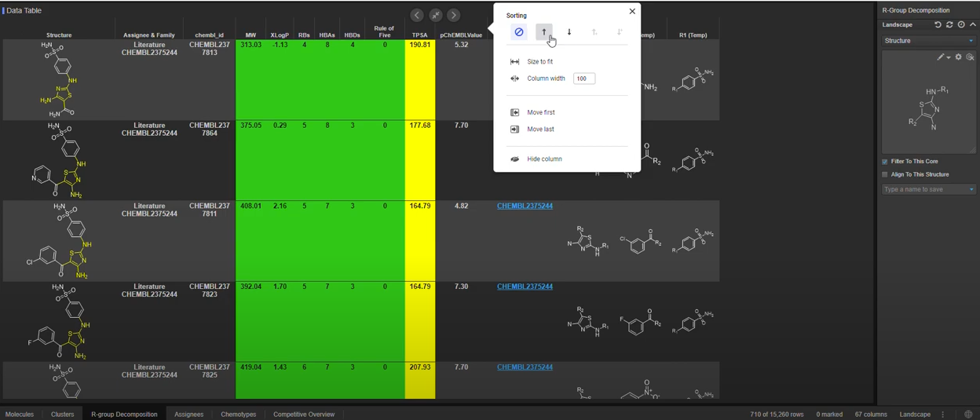
Task: Collapse the Landscape section chevron
Action: [973, 25]
